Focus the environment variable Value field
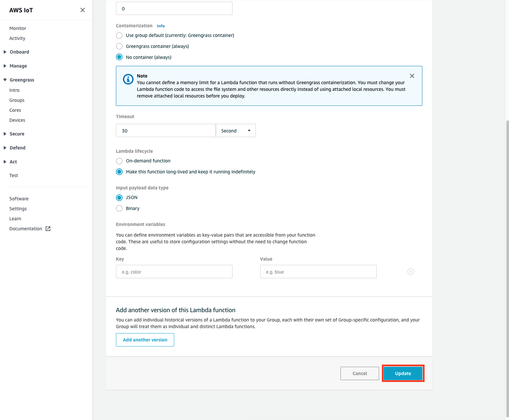509x420 pixels. point(318,272)
